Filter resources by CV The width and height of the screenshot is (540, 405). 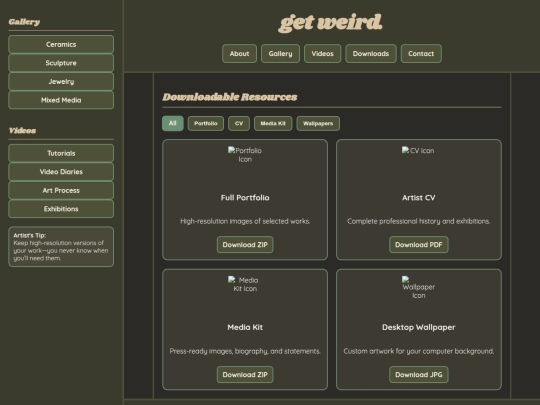(239, 123)
